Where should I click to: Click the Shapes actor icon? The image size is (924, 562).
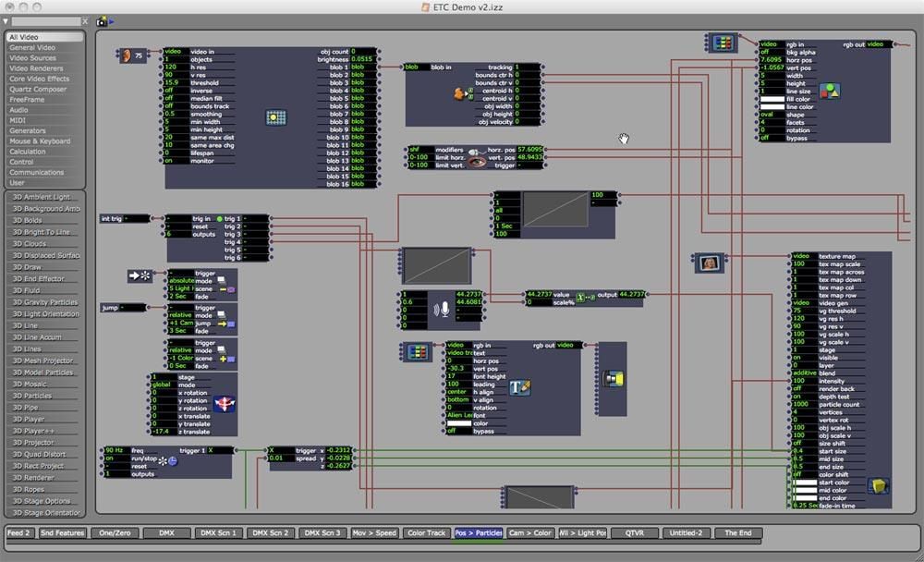[x=829, y=91]
